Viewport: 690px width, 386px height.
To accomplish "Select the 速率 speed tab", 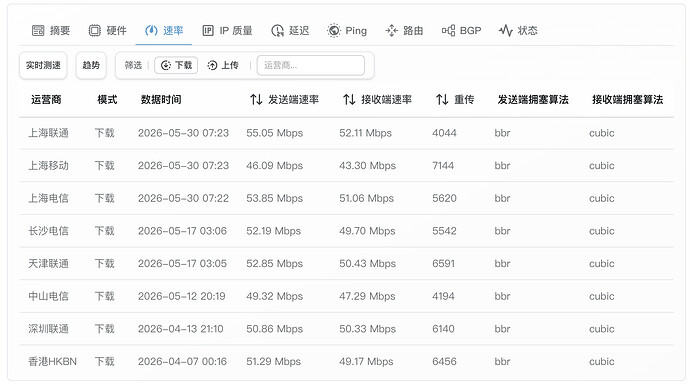I will coord(164,30).
